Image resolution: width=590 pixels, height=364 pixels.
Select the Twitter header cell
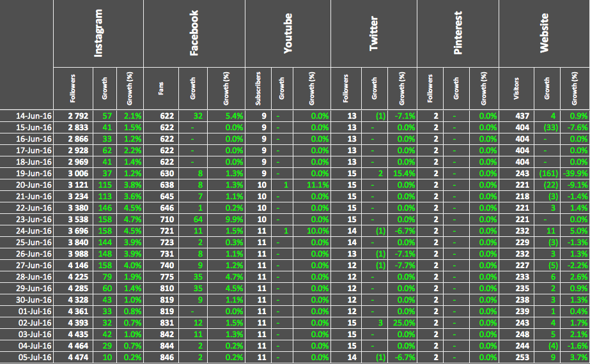(374, 34)
